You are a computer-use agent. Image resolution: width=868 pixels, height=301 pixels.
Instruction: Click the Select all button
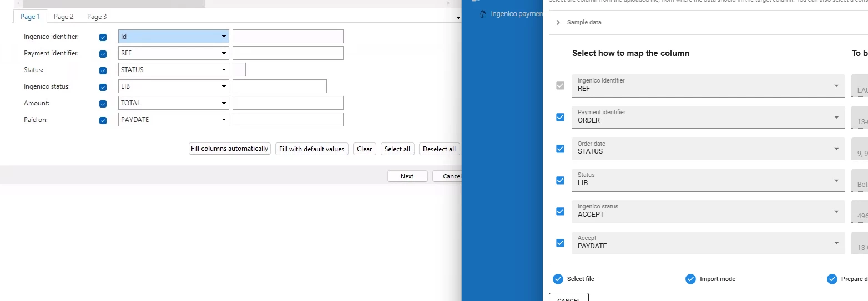397,149
